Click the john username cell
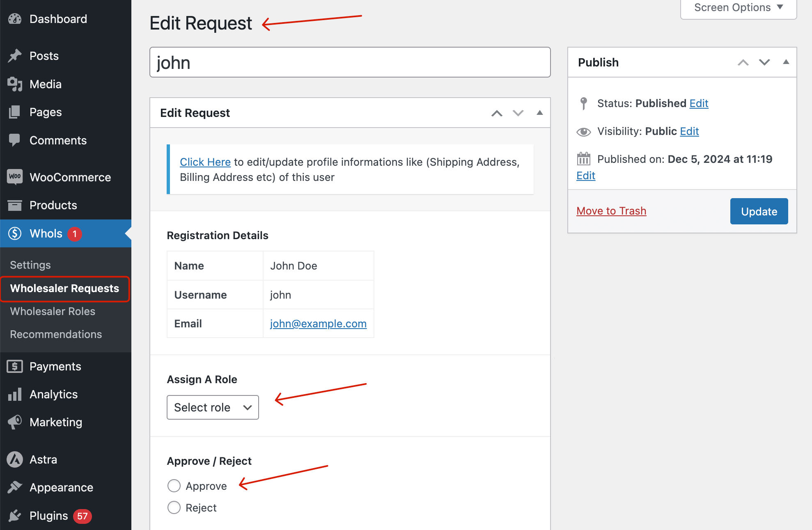The width and height of the screenshot is (812, 530). click(x=318, y=295)
